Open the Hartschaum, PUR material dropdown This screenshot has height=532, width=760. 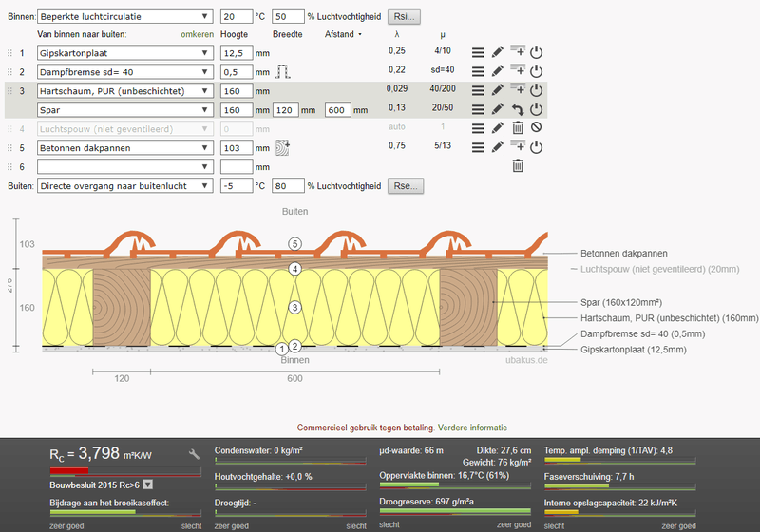(x=125, y=90)
